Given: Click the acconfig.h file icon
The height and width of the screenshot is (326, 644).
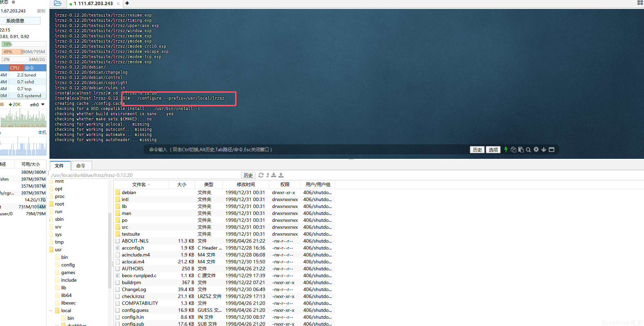Looking at the screenshot, I should click(x=118, y=248).
